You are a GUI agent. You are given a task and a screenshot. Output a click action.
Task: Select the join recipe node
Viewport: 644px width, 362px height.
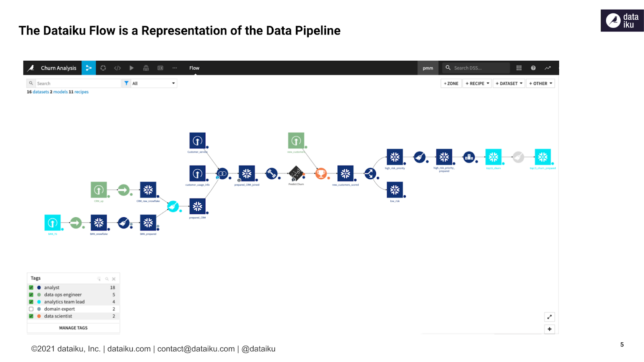(222, 174)
